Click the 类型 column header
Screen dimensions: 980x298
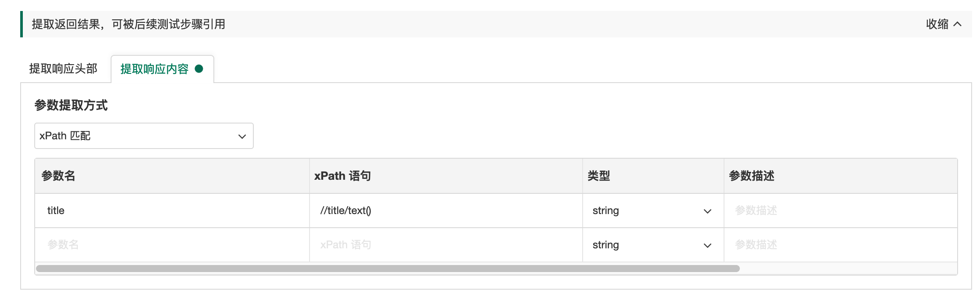pos(599,176)
